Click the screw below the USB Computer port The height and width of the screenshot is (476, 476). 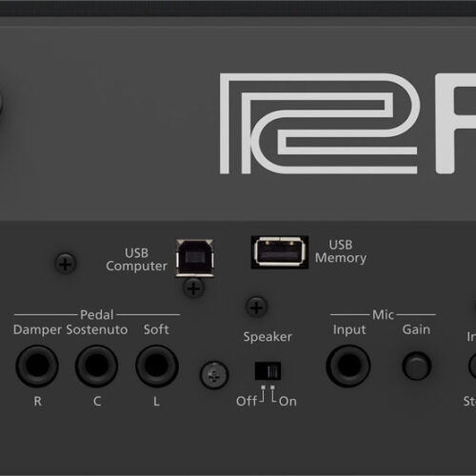click(193, 288)
